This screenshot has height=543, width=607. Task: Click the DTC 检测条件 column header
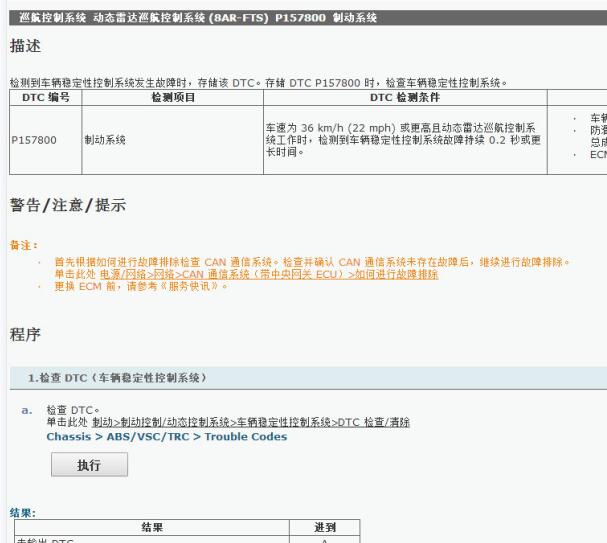click(x=405, y=97)
